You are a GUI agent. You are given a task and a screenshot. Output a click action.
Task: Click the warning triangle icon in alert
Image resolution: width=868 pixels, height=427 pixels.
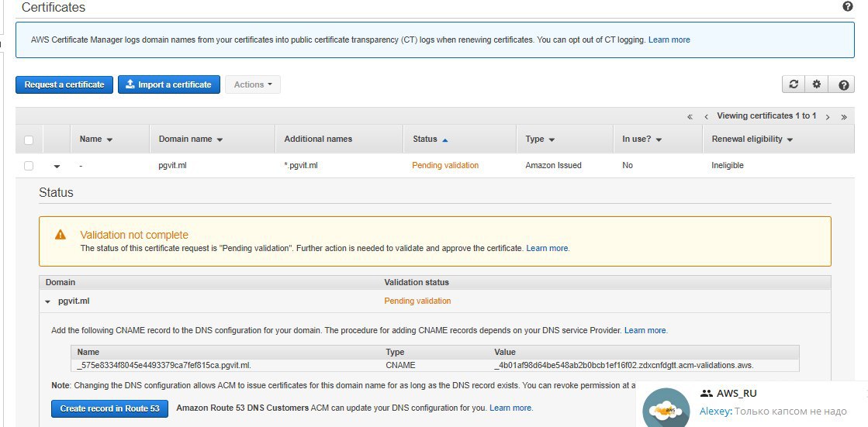61,235
